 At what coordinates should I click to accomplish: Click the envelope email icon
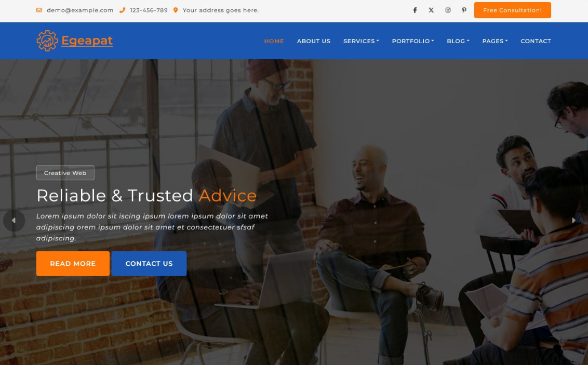[39, 10]
